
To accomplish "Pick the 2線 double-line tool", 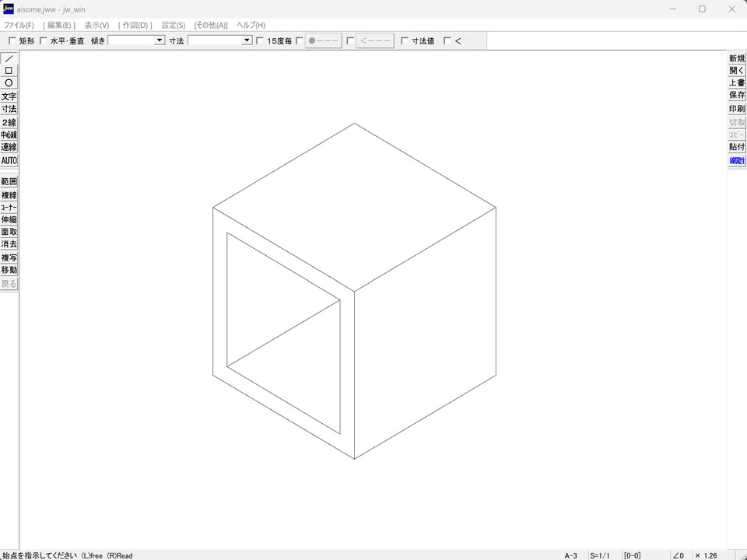I will pos(9,123).
